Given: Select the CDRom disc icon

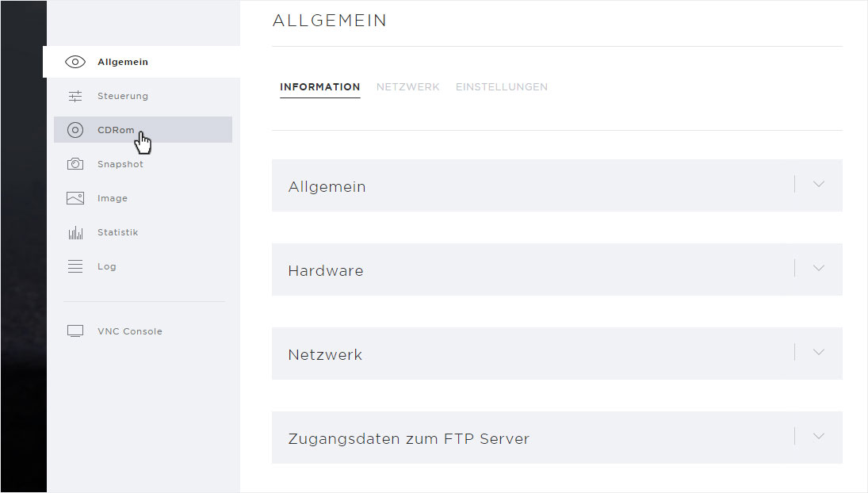Looking at the screenshot, I should pyautogui.click(x=75, y=130).
